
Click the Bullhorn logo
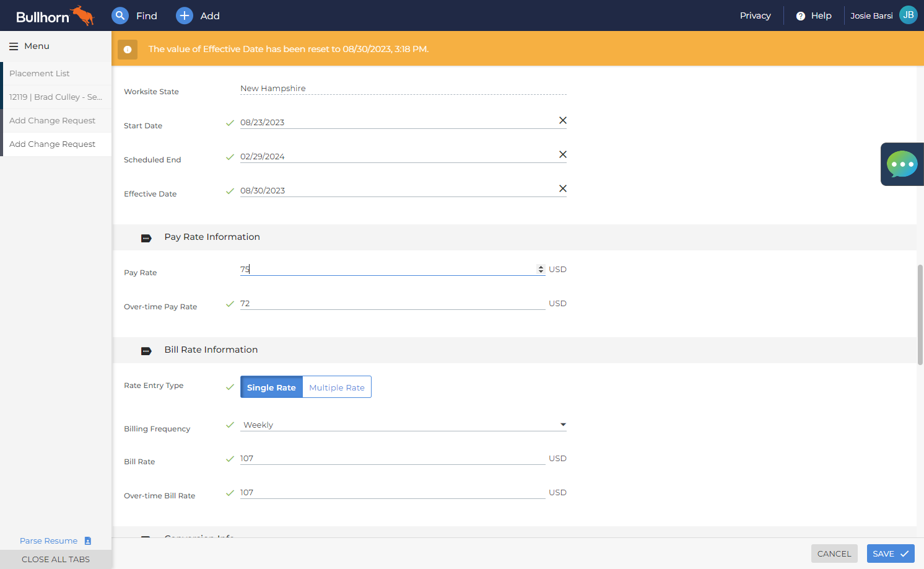tap(54, 15)
